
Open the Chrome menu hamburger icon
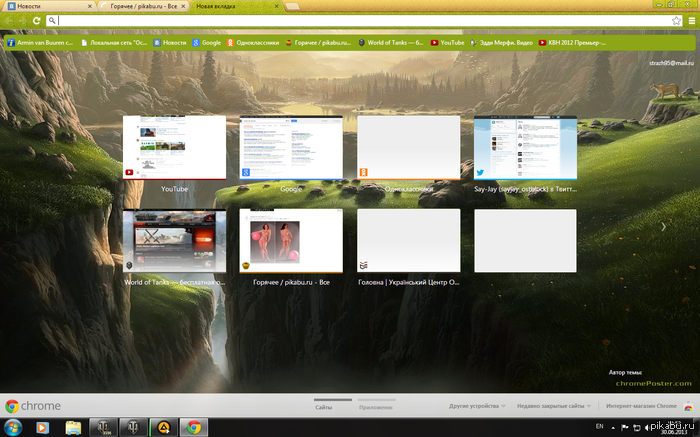(692, 21)
